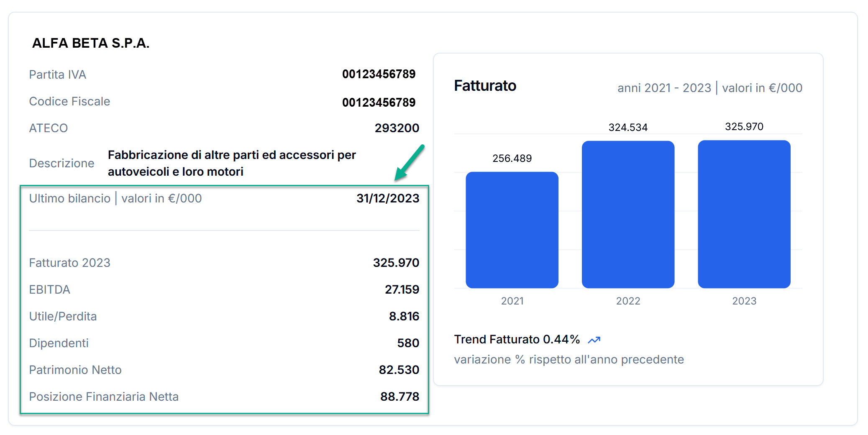Viewport: 868px width, 435px height.
Task: Click the Posizione Finanziaria Netta label
Action: 104,397
